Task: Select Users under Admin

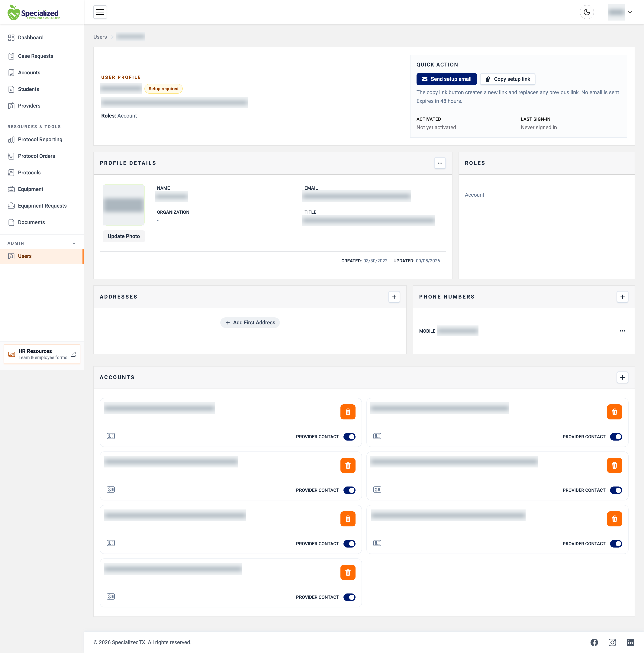Action: tap(42, 256)
